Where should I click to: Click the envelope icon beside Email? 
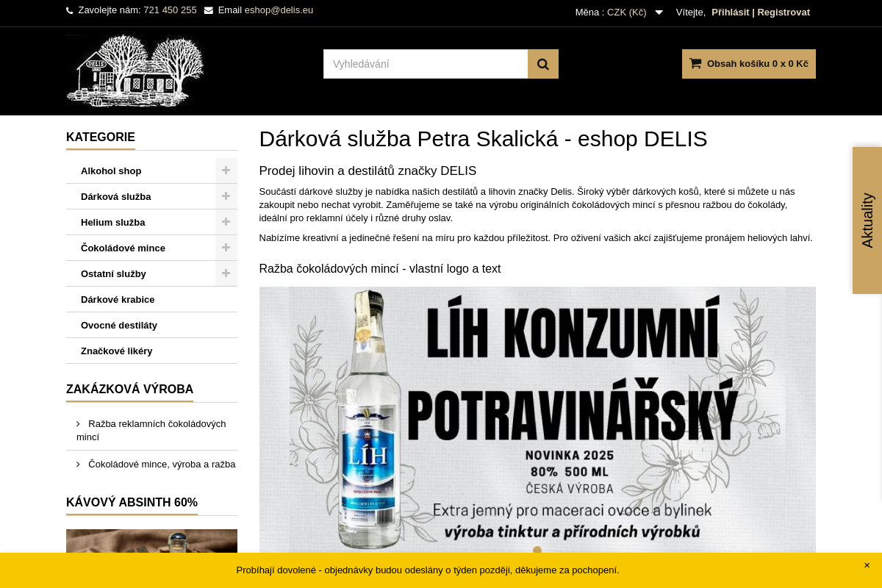point(209,10)
